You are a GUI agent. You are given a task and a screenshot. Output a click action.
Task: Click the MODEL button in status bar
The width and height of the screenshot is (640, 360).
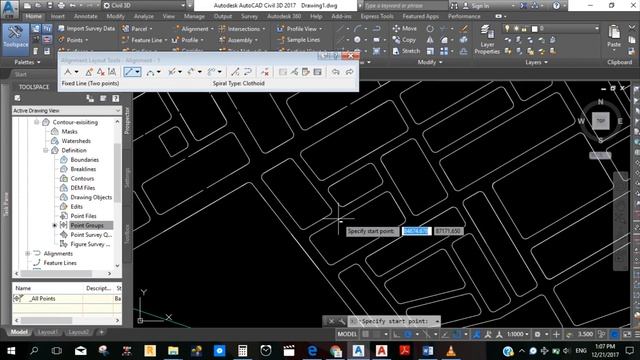(347, 334)
